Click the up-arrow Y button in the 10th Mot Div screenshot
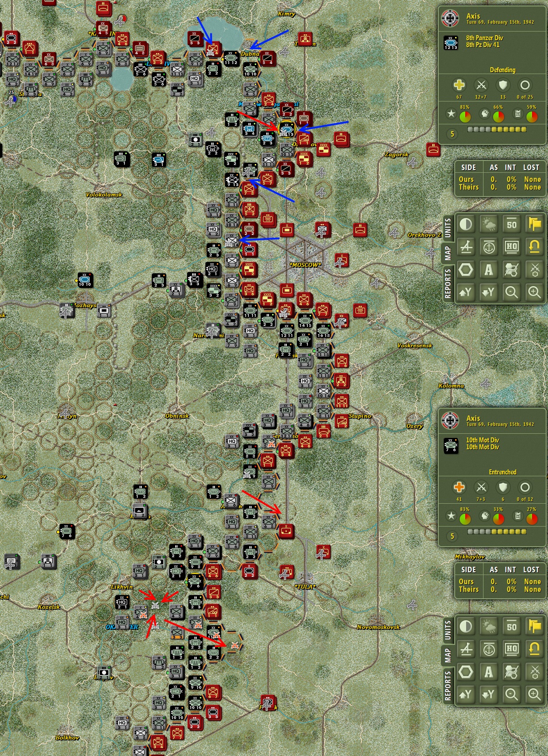This screenshot has height=756, width=548. 466,694
